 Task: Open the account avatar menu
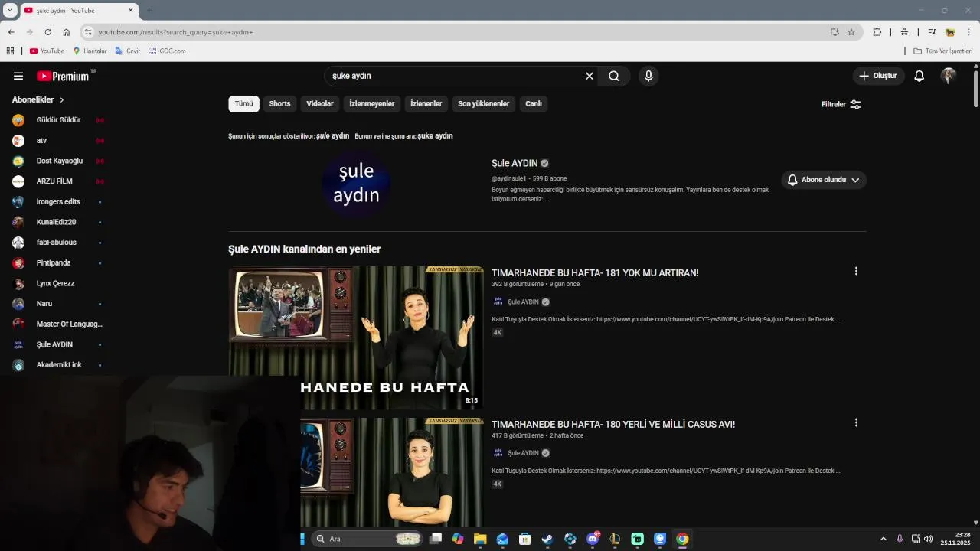point(949,76)
